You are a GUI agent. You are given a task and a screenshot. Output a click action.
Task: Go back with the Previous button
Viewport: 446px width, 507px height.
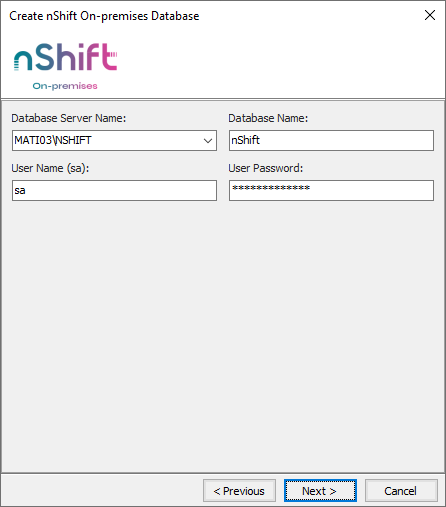[x=239, y=491]
